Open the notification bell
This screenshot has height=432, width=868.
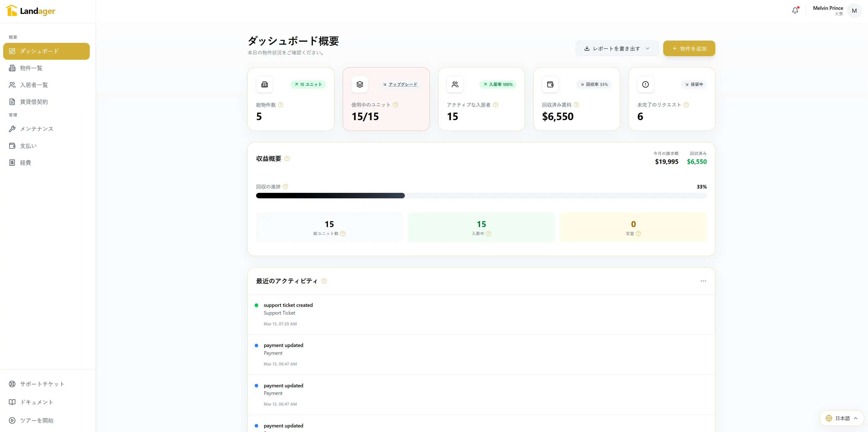pyautogui.click(x=795, y=10)
